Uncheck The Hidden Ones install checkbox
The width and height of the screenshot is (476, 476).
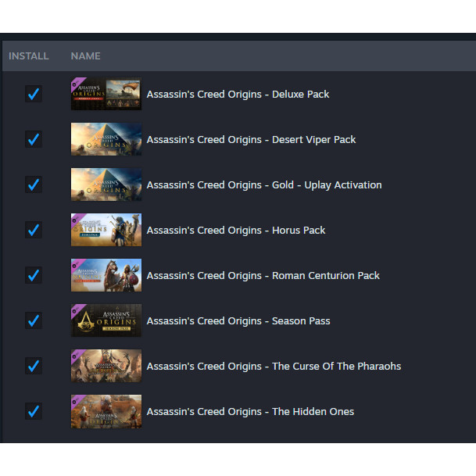tap(34, 411)
